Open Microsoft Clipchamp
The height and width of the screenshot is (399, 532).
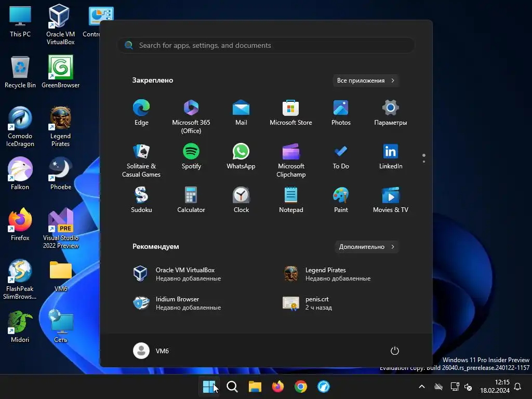pyautogui.click(x=291, y=160)
